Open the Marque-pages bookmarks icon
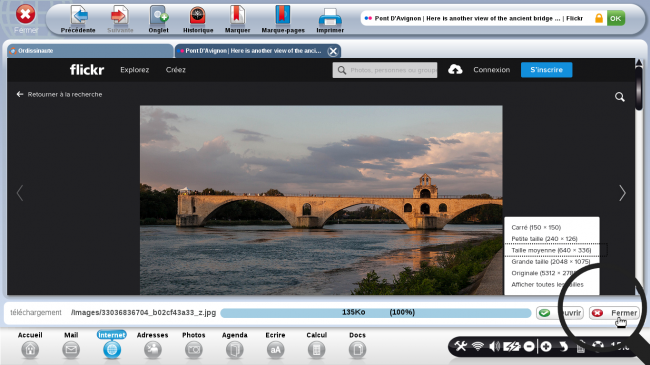 (283, 15)
